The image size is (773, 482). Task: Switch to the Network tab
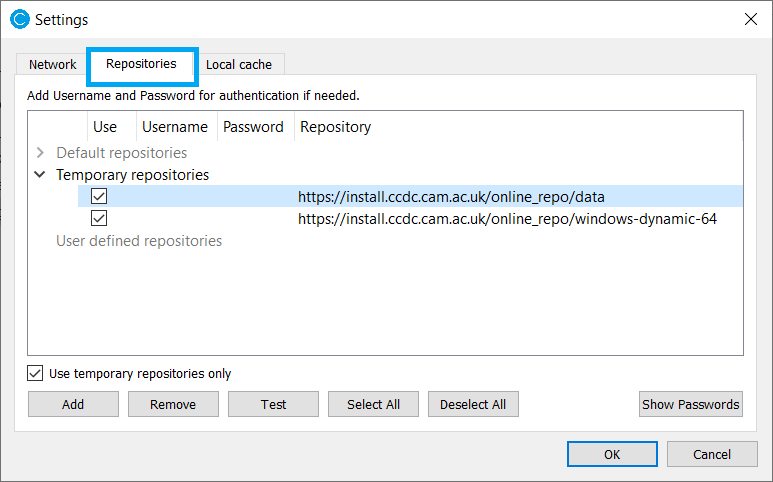(x=52, y=64)
